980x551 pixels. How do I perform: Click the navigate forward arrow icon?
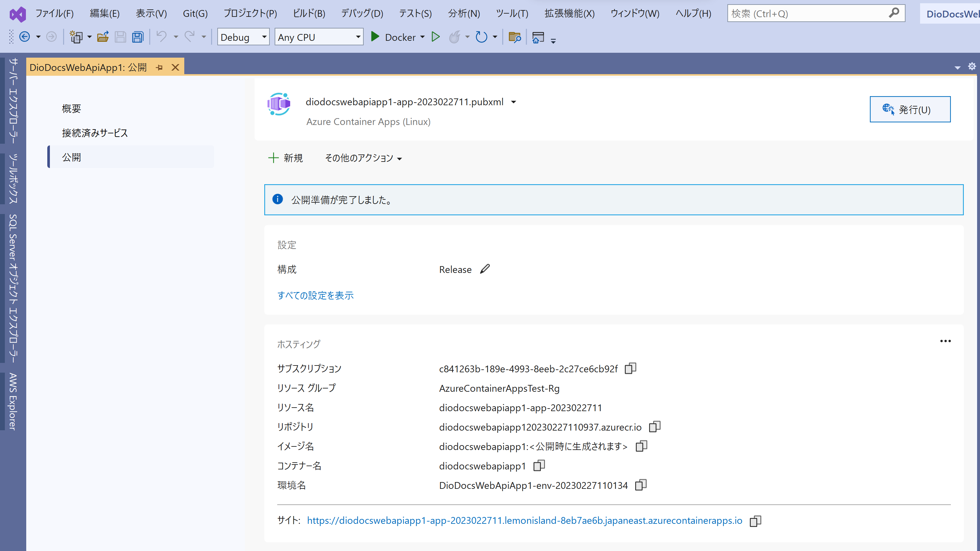tap(51, 37)
